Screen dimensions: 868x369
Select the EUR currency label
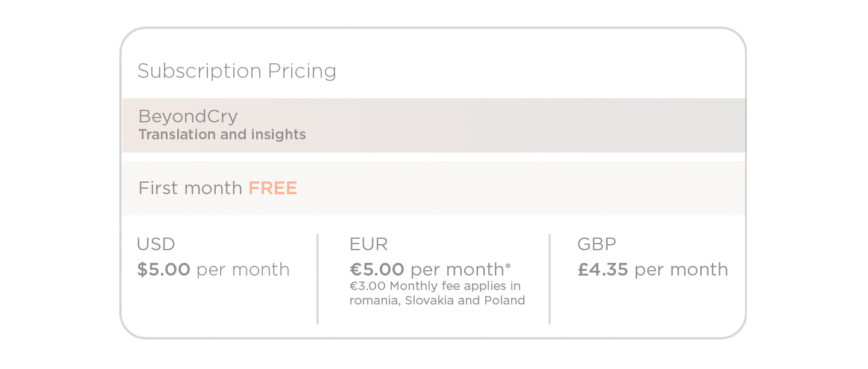pyautogui.click(x=368, y=244)
